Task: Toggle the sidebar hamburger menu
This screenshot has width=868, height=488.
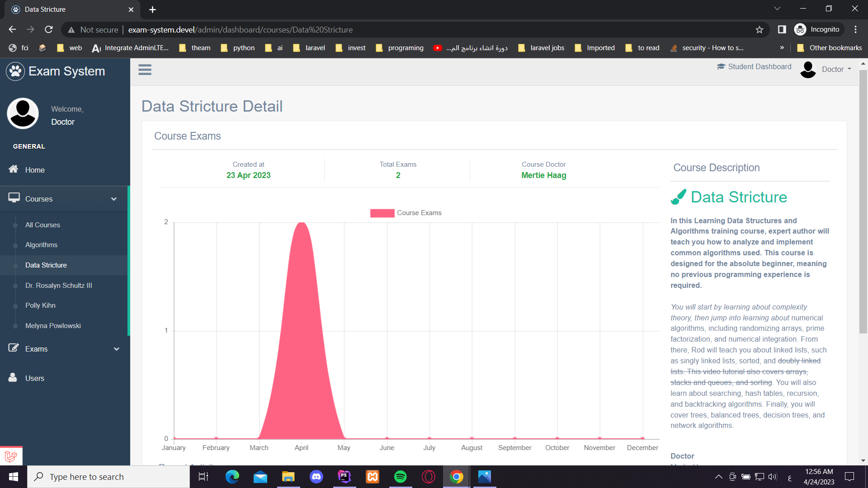Action: 145,70
